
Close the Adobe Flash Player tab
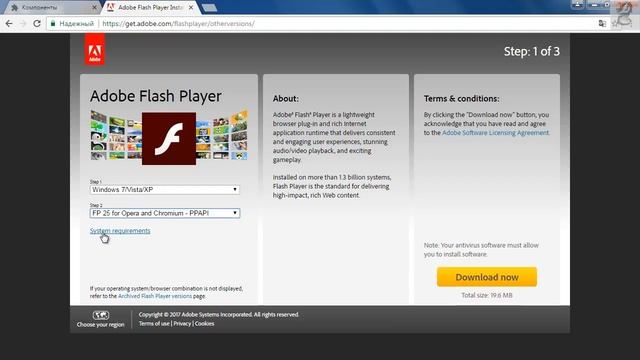tap(191, 7)
